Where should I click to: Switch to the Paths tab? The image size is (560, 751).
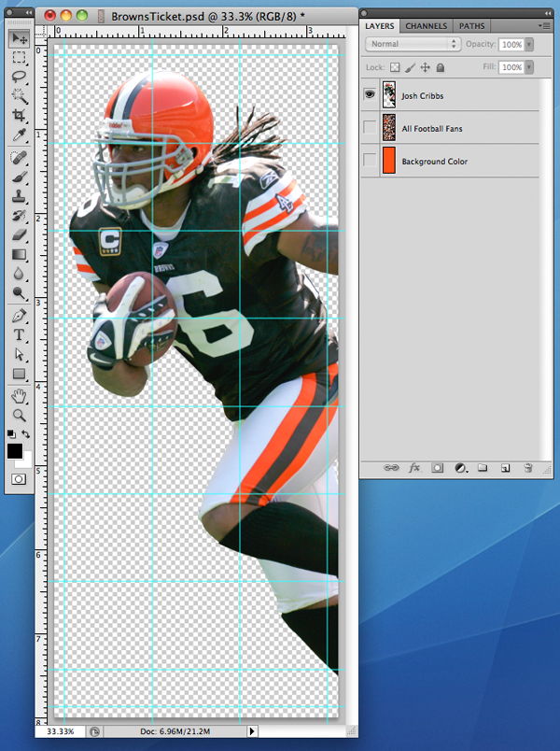tap(472, 26)
